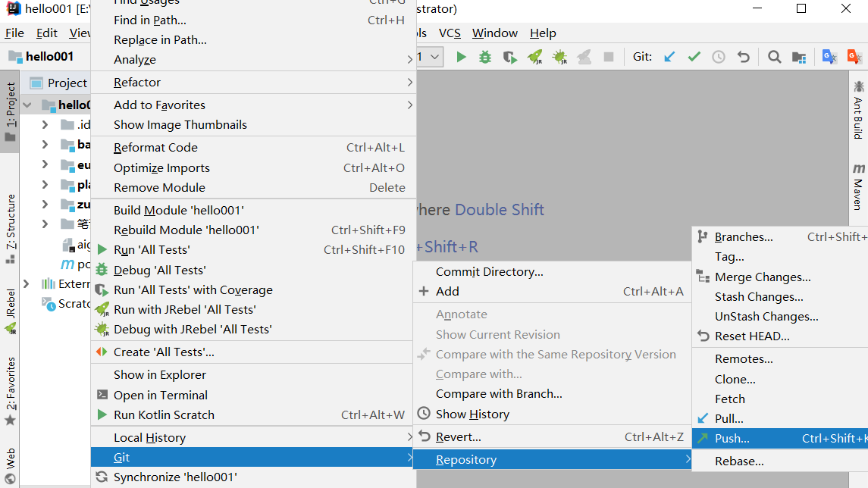Expand the folder starting with 'zu'
The image size is (868, 488).
45,204
